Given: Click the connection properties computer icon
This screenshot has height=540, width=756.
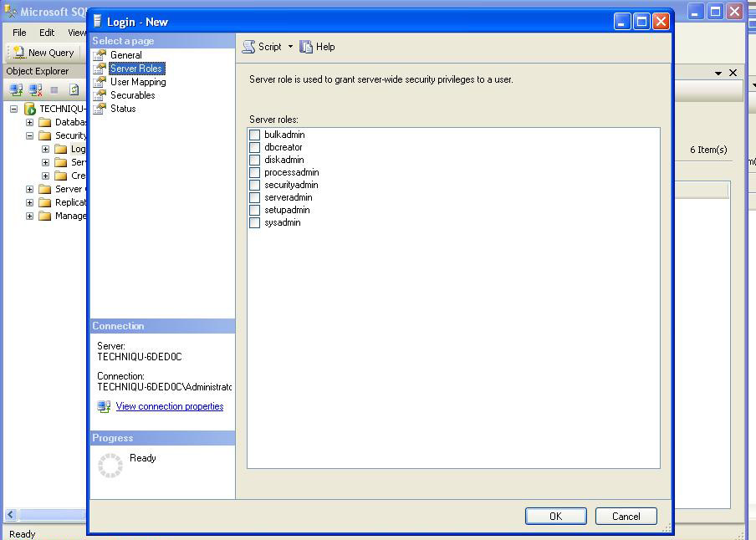Looking at the screenshot, I should click(x=104, y=406).
